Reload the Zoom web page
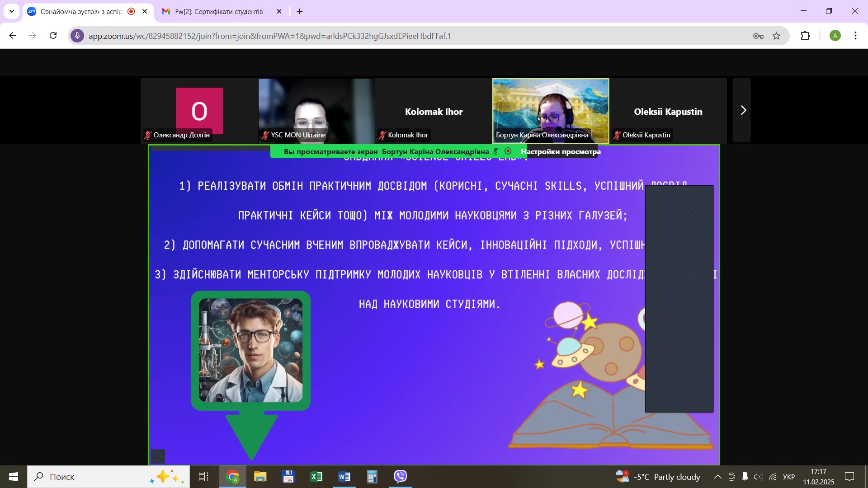 [x=53, y=36]
